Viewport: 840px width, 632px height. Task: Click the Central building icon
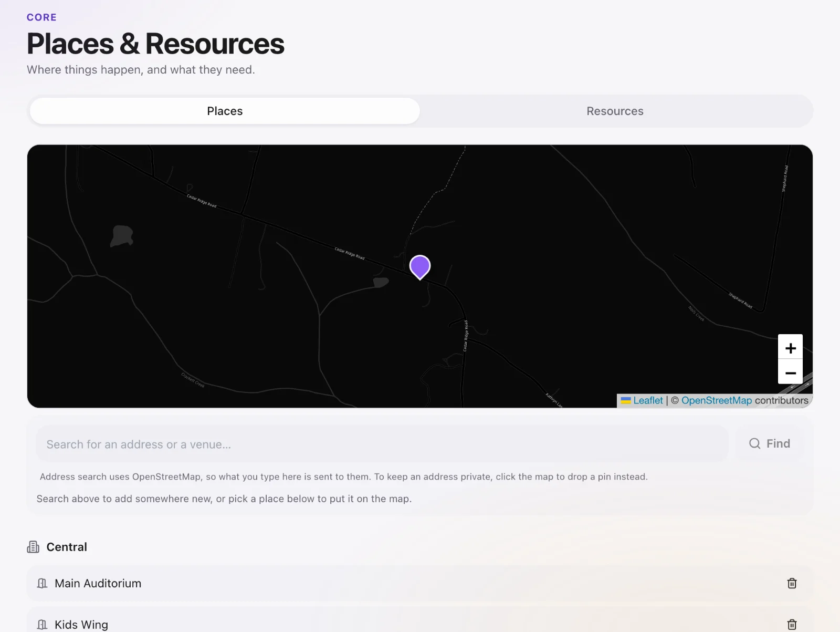point(33,547)
